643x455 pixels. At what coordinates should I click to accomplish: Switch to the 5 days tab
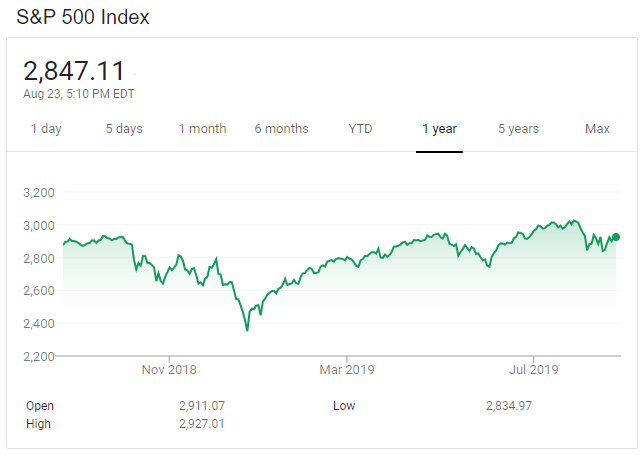pyautogui.click(x=124, y=129)
